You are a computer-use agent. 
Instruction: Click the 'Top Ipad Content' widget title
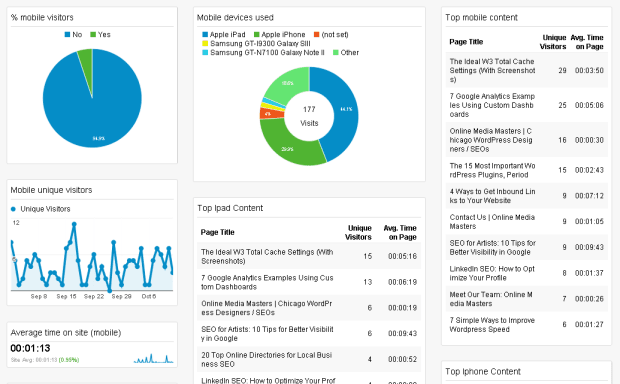coord(230,208)
